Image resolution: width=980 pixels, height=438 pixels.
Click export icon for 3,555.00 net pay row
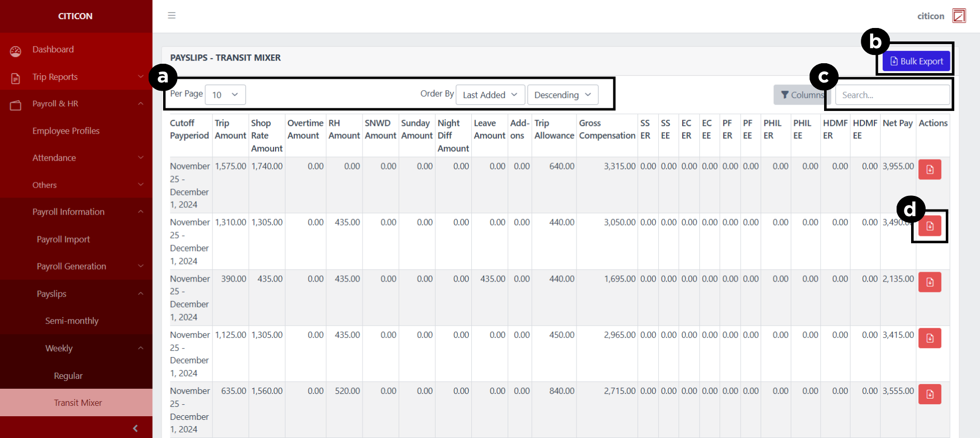(929, 394)
